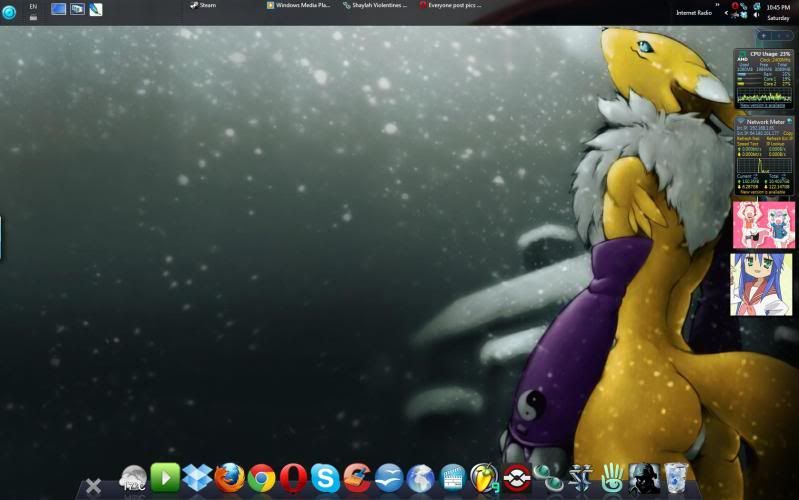Click the red Opera tray icon

pos(735,6)
